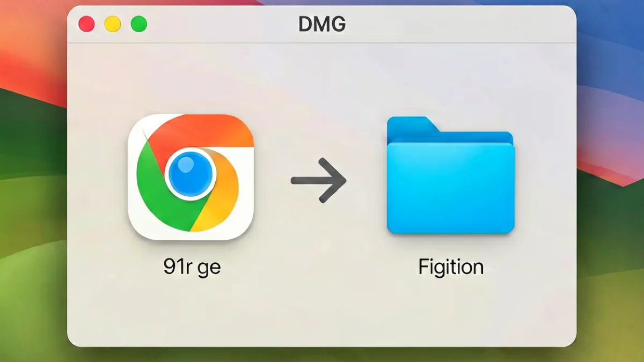644x362 pixels.
Task: Minimize the DMG window with yellow button
Action: click(x=113, y=24)
